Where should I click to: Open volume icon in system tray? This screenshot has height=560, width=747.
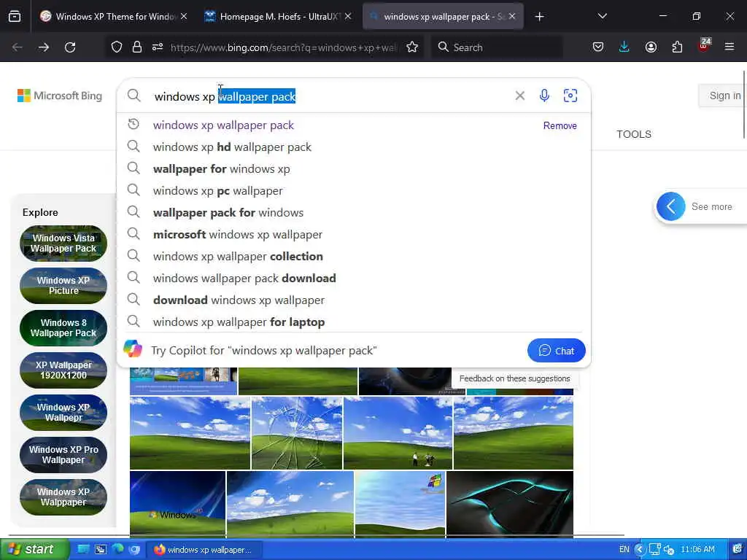click(x=668, y=550)
